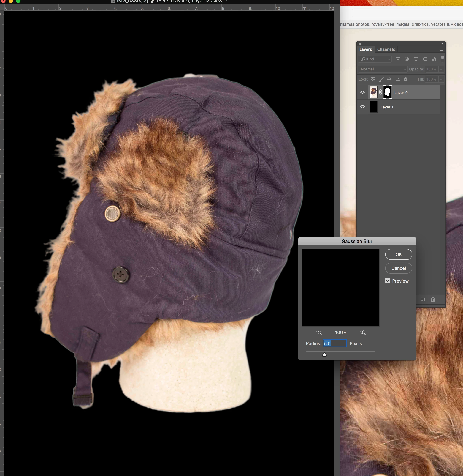Click the pixel layer filter icon
463x476 pixels.
(398, 59)
